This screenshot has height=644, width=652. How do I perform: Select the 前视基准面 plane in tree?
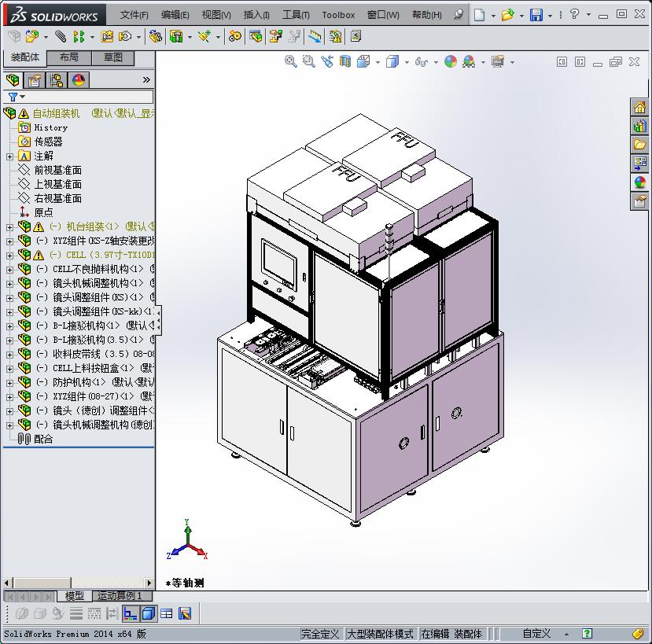(57, 170)
